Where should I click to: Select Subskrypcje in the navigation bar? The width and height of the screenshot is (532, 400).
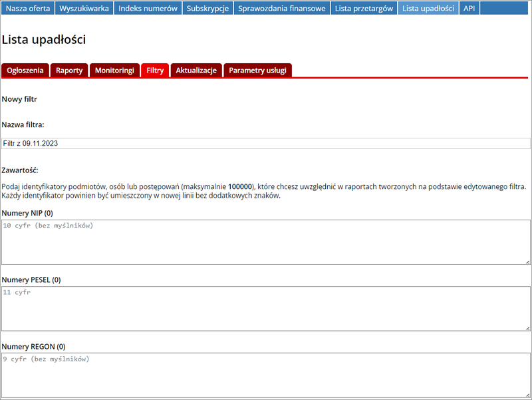coord(207,9)
